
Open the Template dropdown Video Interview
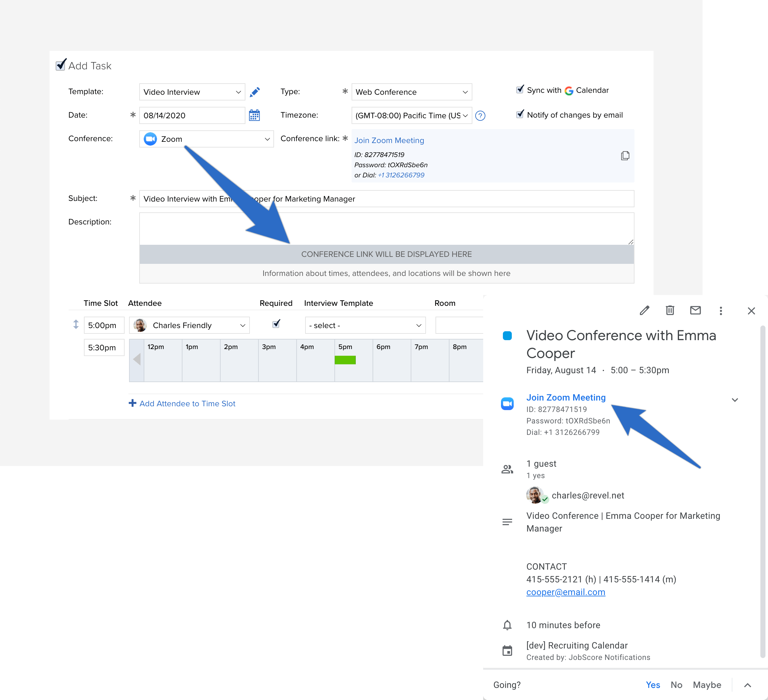(x=192, y=92)
